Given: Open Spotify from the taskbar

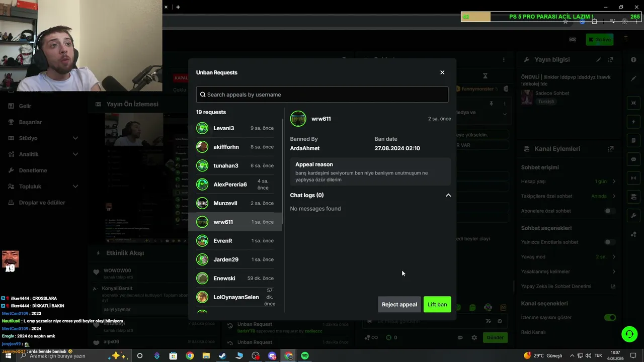Looking at the screenshot, I should [305, 356].
